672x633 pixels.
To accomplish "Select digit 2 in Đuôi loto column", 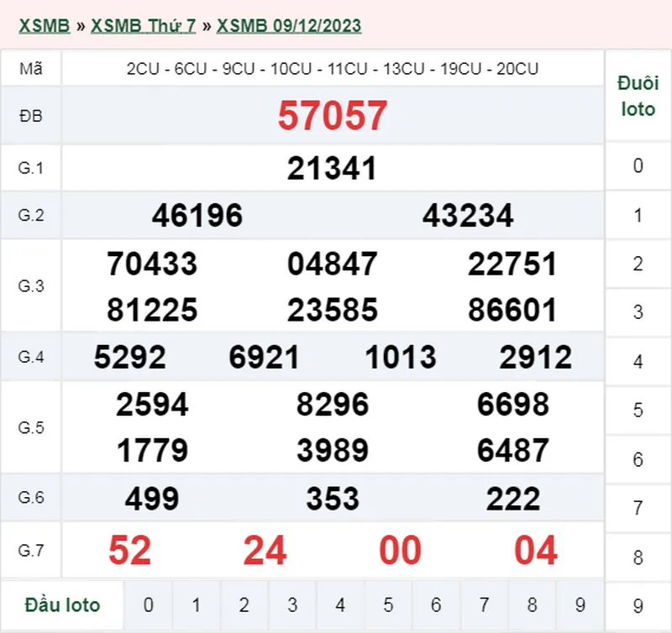I will pos(638,264).
